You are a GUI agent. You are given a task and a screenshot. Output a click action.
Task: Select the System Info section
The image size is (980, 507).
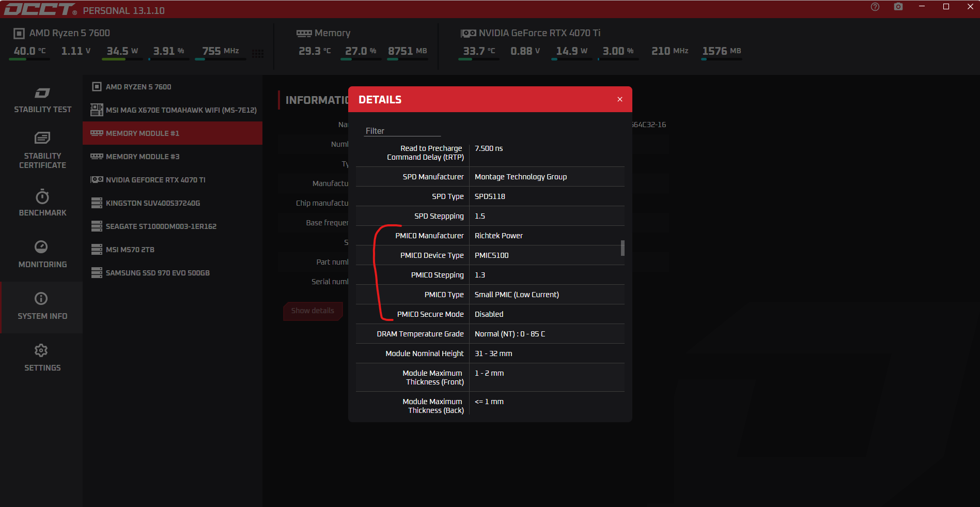pyautogui.click(x=42, y=307)
